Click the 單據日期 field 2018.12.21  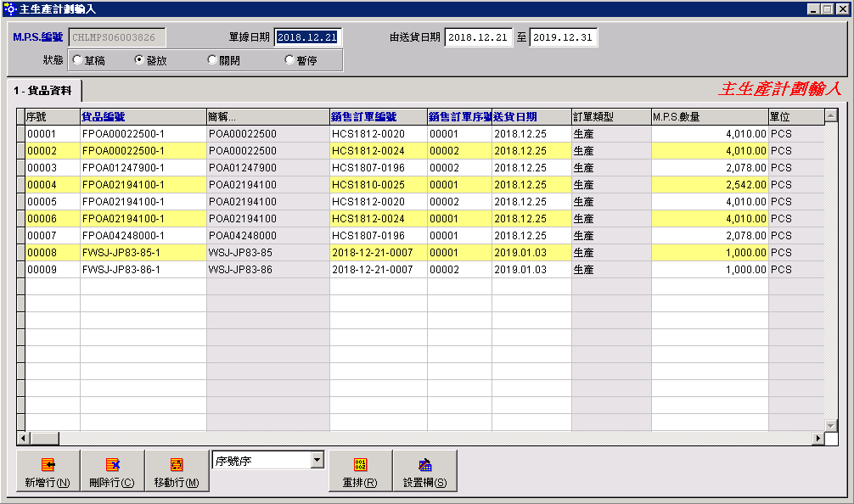[307, 37]
